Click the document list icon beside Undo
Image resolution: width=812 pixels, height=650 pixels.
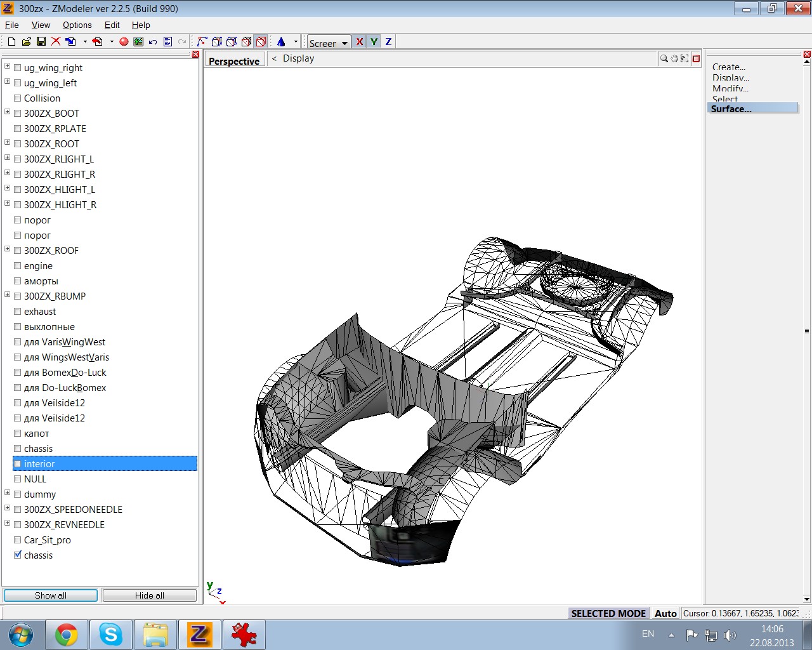click(167, 42)
